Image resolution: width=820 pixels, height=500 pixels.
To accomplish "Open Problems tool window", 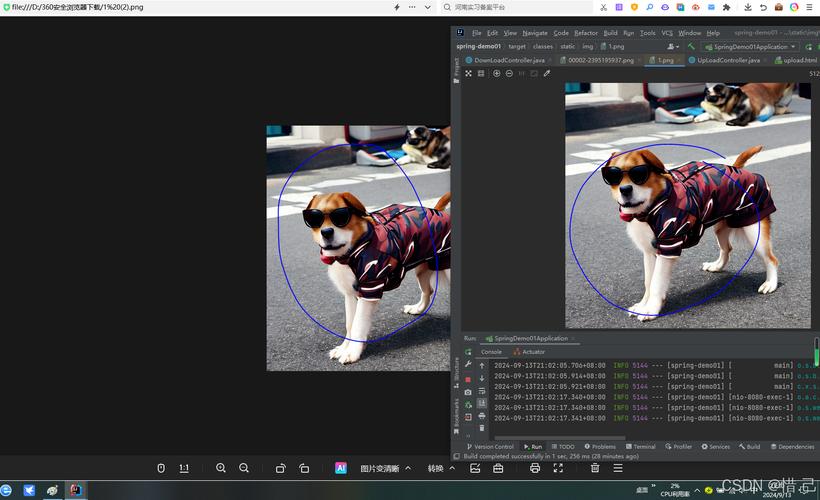I will click(600, 447).
